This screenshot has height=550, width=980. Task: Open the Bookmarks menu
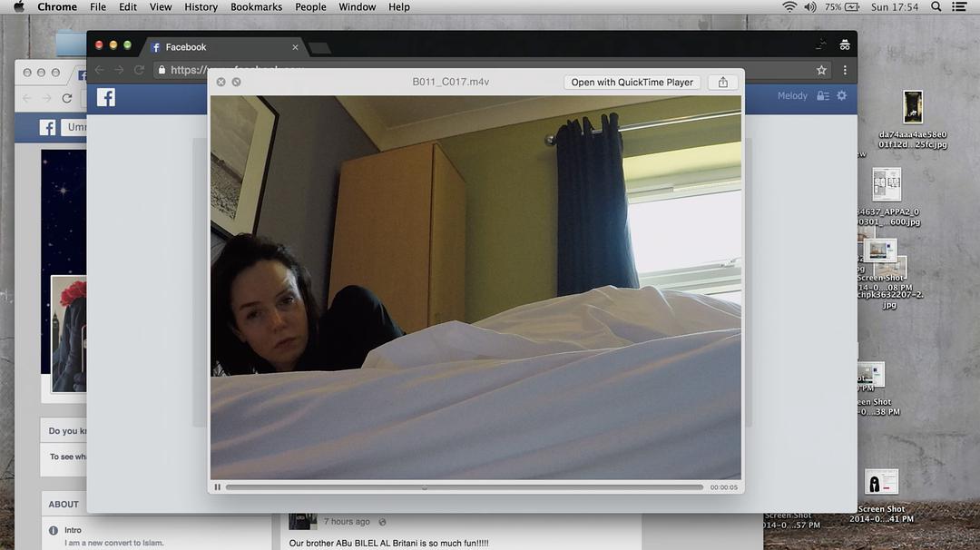tap(257, 6)
